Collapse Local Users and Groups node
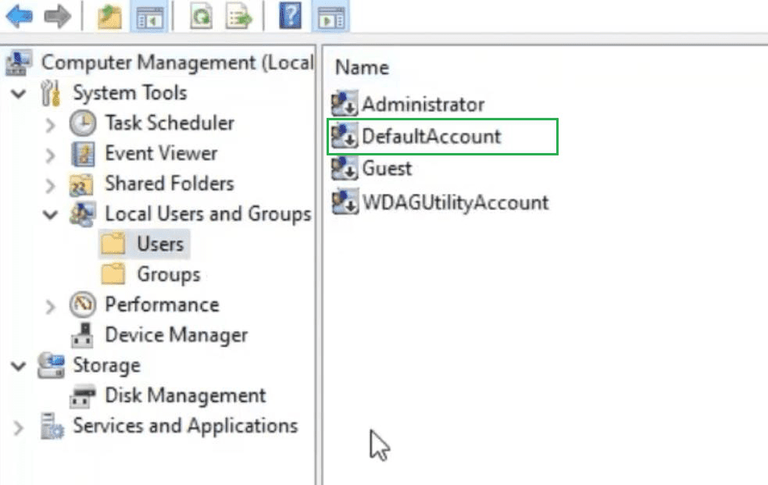Viewport: 768px width, 485px height. point(50,215)
